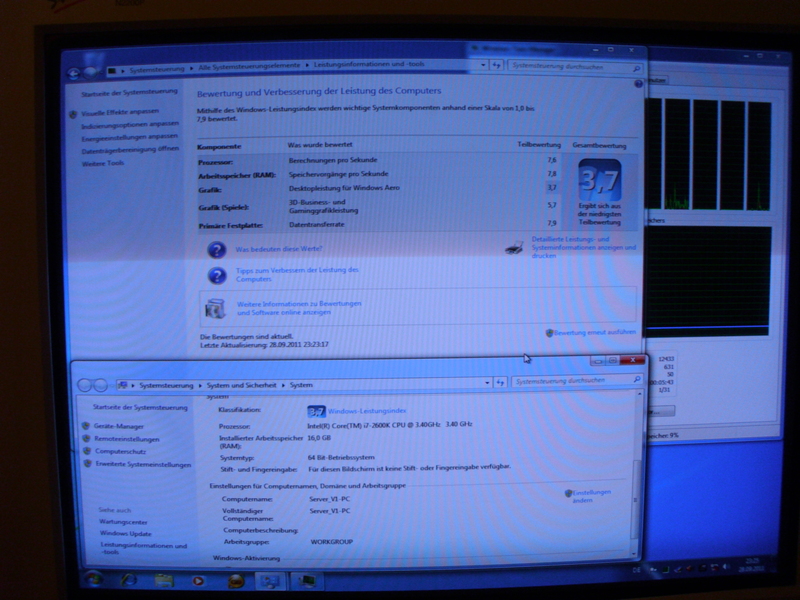The height and width of the screenshot is (600, 800).
Task: Open Windows Explorer from taskbar
Action: pos(164,581)
